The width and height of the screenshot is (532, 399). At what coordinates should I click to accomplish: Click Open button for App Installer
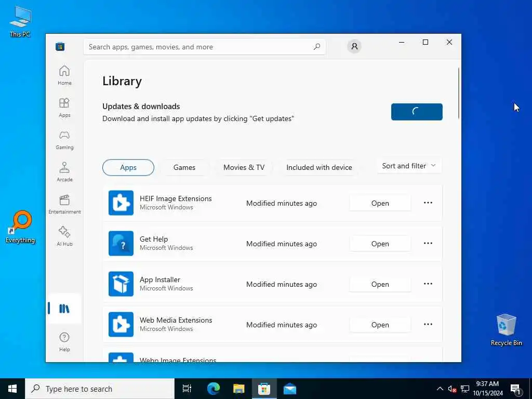(x=380, y=284)
